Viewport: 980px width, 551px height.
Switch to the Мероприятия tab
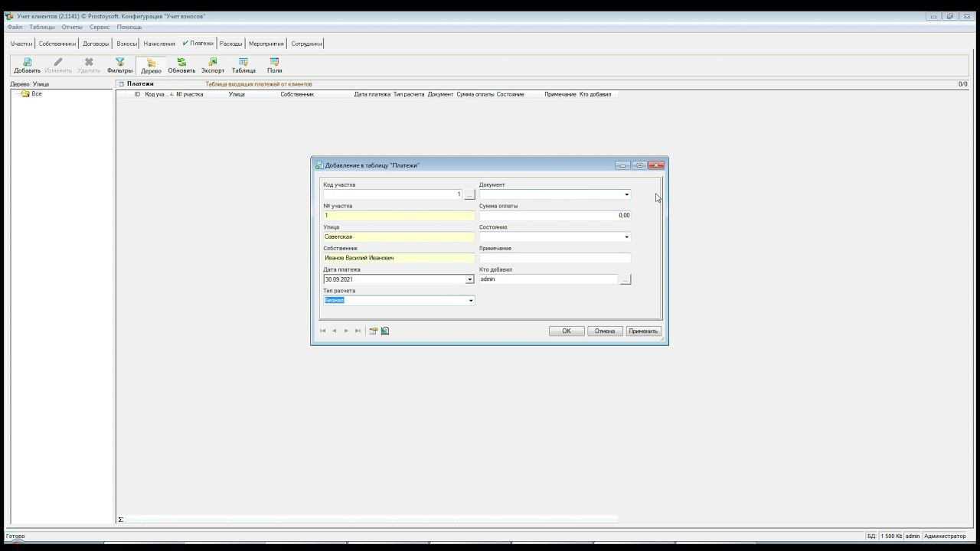(266, 44)
